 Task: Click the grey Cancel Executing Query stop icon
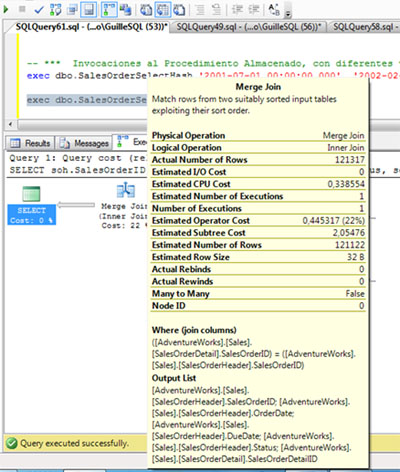point(22,9)
